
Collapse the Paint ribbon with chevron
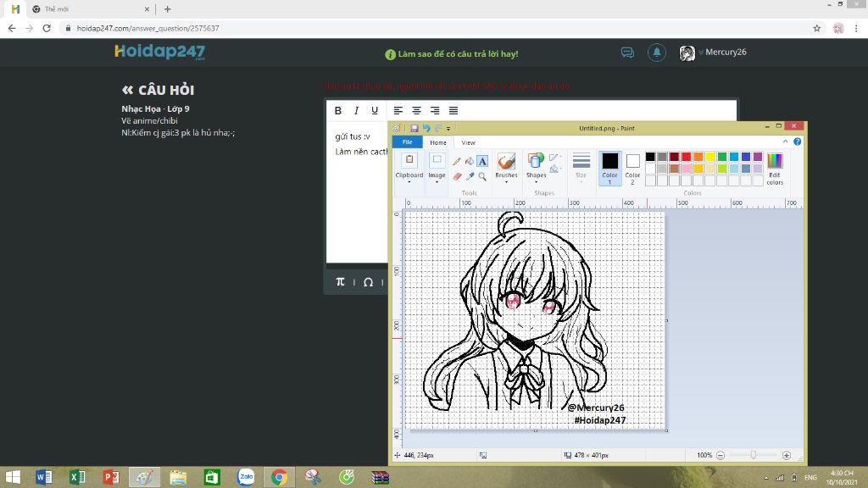pyautogui.click(x=785, y=141)
